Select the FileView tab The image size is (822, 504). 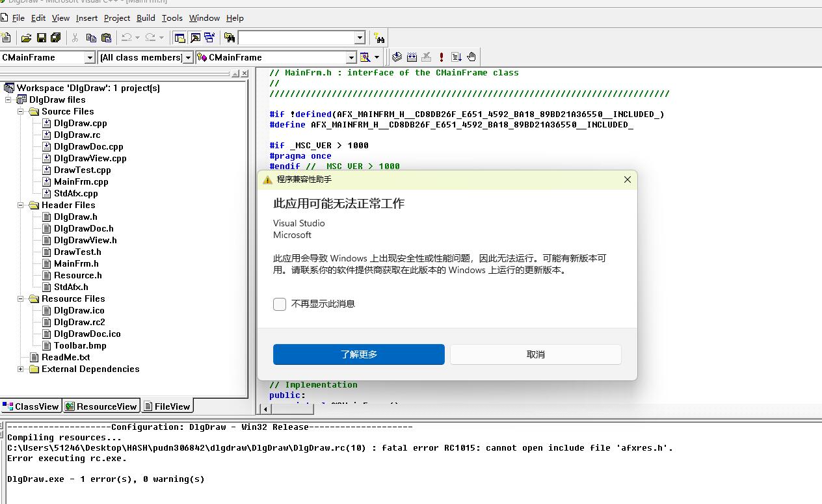tap(167, 406)
